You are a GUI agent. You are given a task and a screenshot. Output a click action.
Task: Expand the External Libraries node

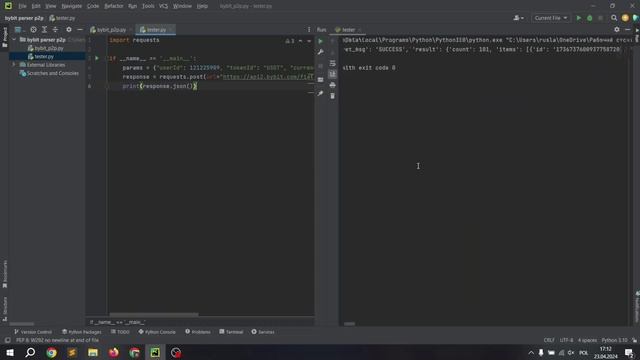click(x=14, y=64)
